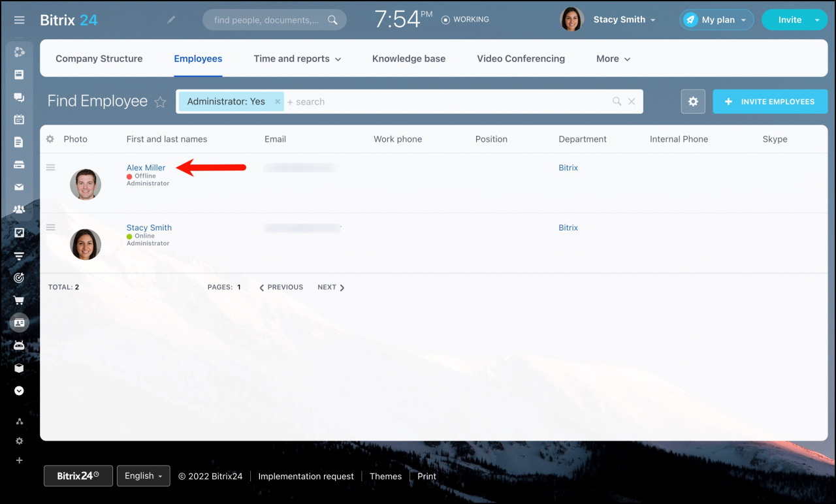836x504 pixels.
Task: Open the Invite button dropdown arrow
Action: (817, 20)
